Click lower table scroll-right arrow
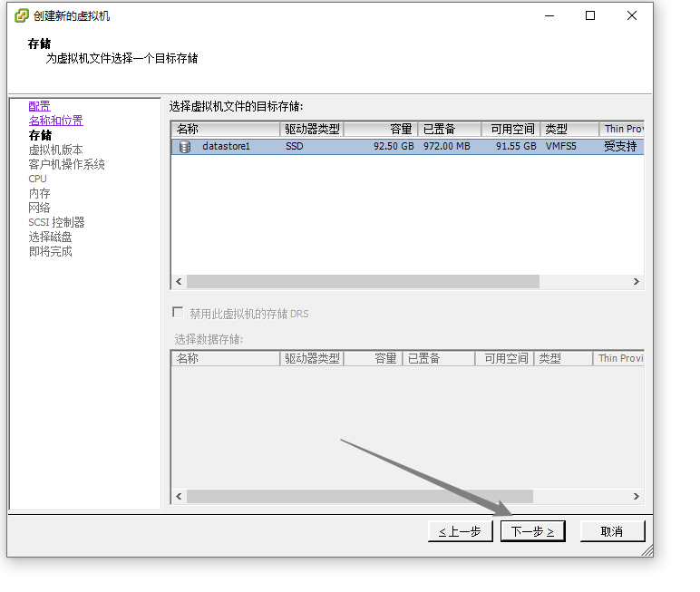 [x=637, y=497]
